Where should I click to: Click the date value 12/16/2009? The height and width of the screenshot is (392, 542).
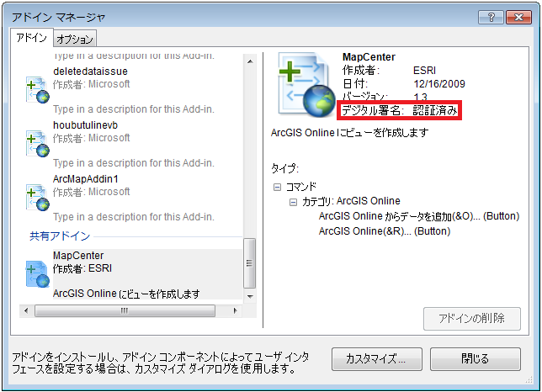click(x=439, y=84)
